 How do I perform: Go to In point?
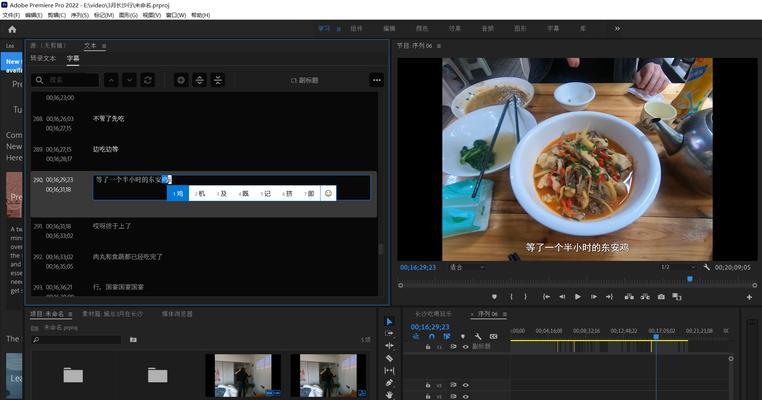coord(546,296)
